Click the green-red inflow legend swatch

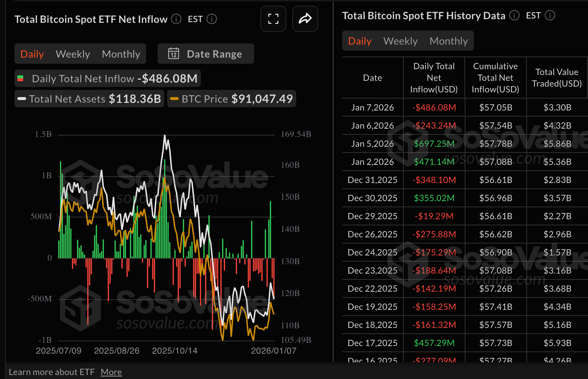(21, 78)
